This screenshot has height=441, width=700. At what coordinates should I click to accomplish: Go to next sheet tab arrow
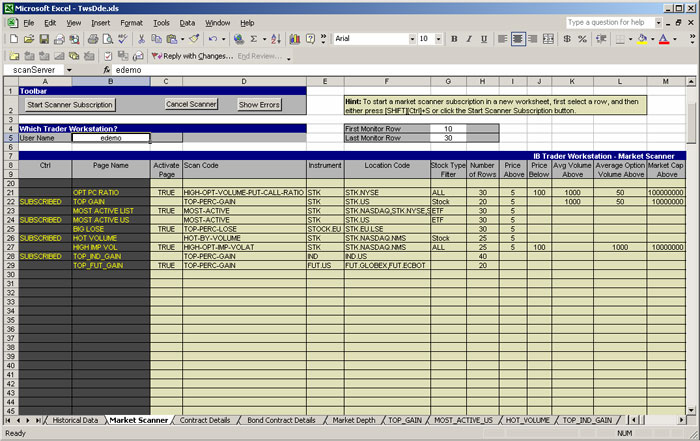(x=28, y=420)
